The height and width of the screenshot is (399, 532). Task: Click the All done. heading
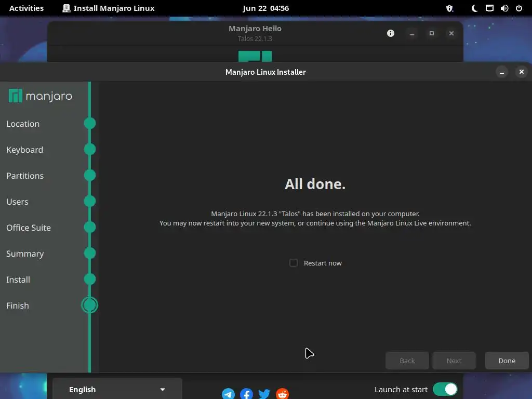point(315,184)
